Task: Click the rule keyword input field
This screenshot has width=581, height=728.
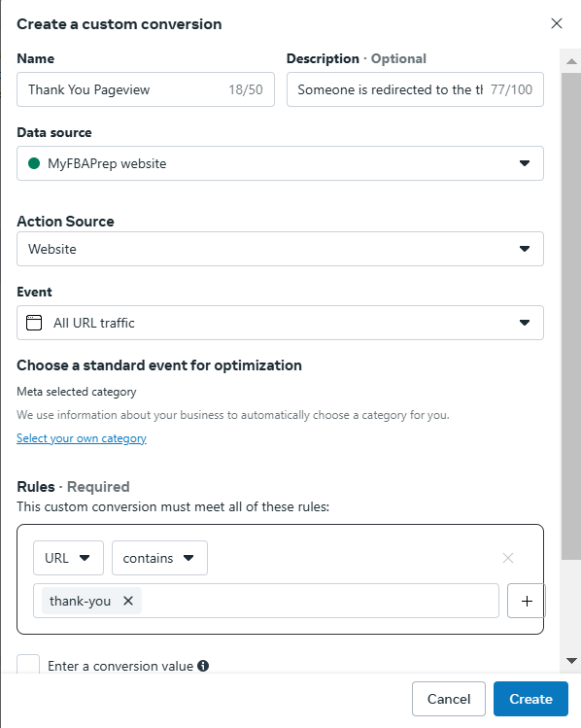Action: pos(266,601)
